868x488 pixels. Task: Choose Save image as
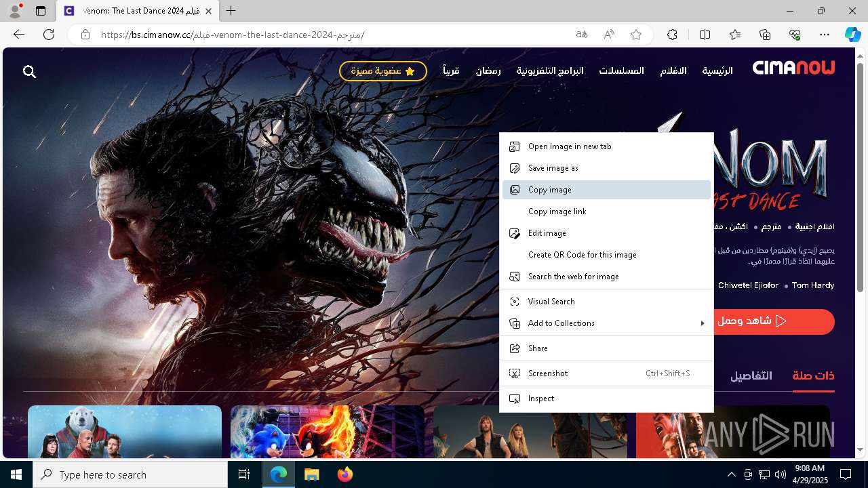[606, 168]
